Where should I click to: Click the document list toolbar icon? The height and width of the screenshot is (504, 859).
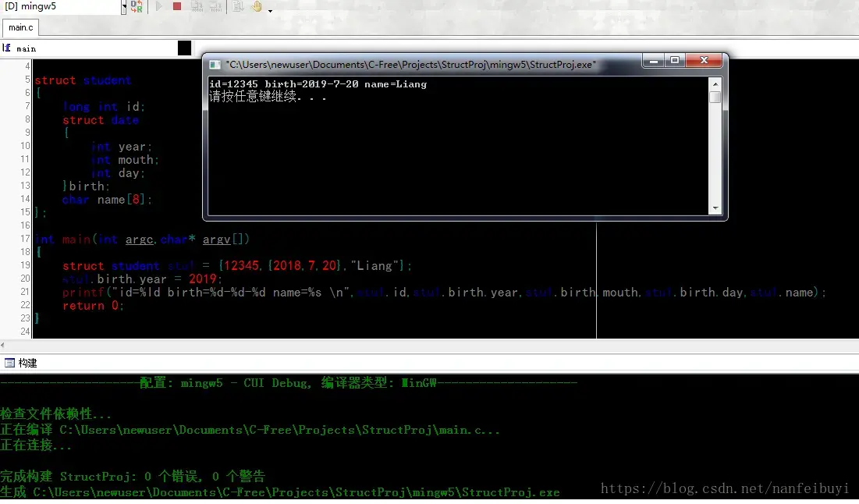238,6
